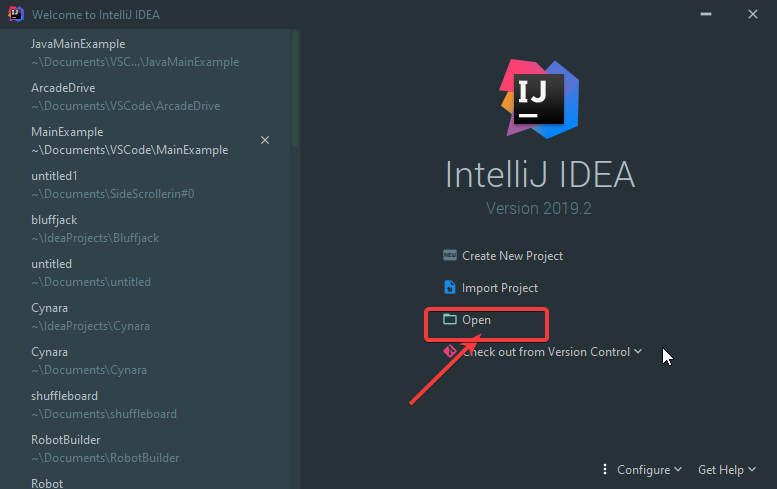
Task: Click the ~\IdeaProjects\Bluffjack path text
Action: (x=95, y=238)
